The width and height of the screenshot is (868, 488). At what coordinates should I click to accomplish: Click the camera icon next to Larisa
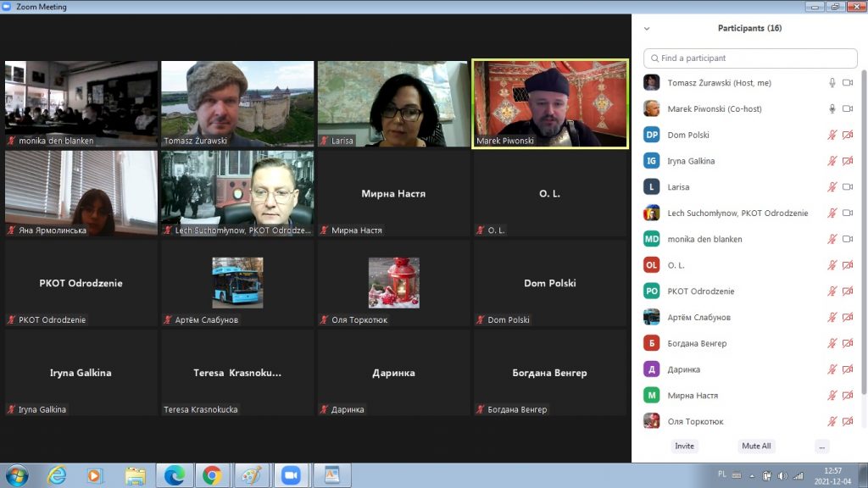coord(848,187)
